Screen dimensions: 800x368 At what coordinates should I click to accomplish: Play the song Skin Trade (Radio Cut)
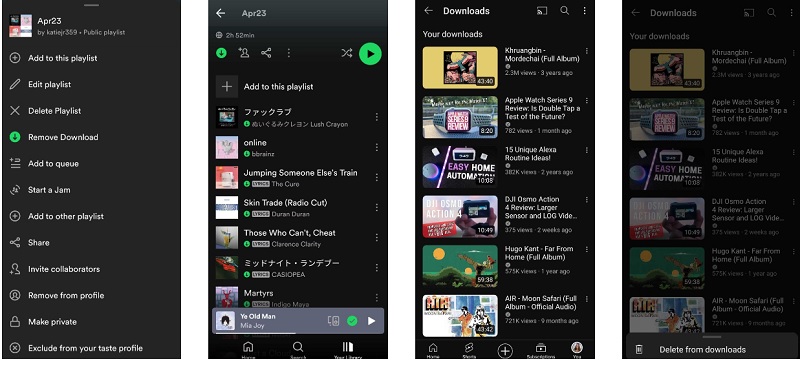coord(285,203)
